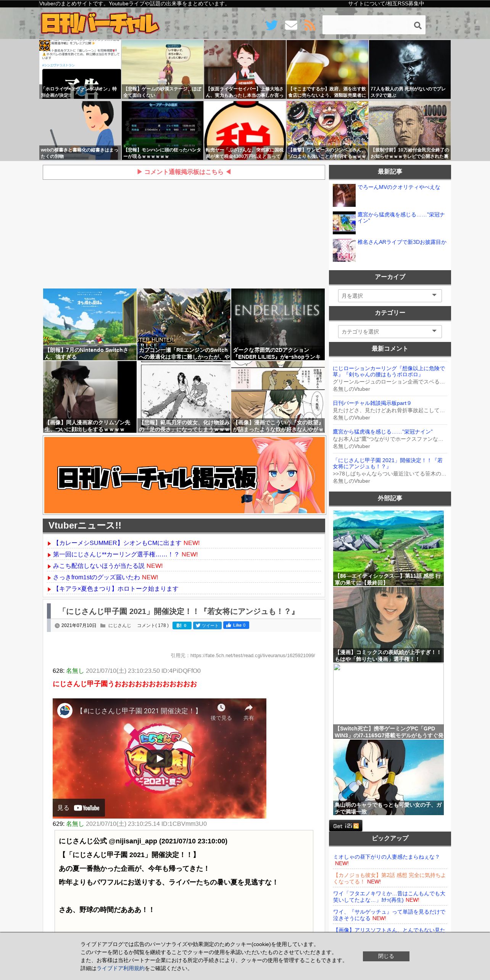Open カプコン一瀬 REエンジン thumbnail
490x980 pixels.
click(x=184, y=324)
